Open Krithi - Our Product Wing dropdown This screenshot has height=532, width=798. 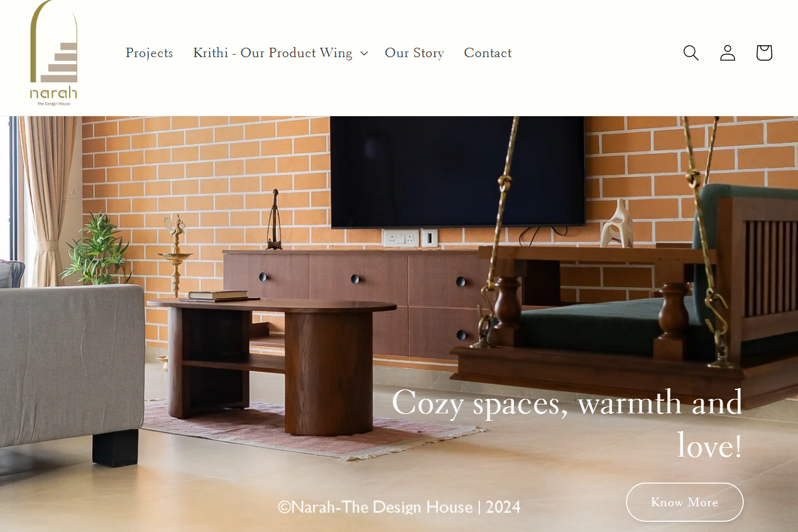[x=280, y=53]
